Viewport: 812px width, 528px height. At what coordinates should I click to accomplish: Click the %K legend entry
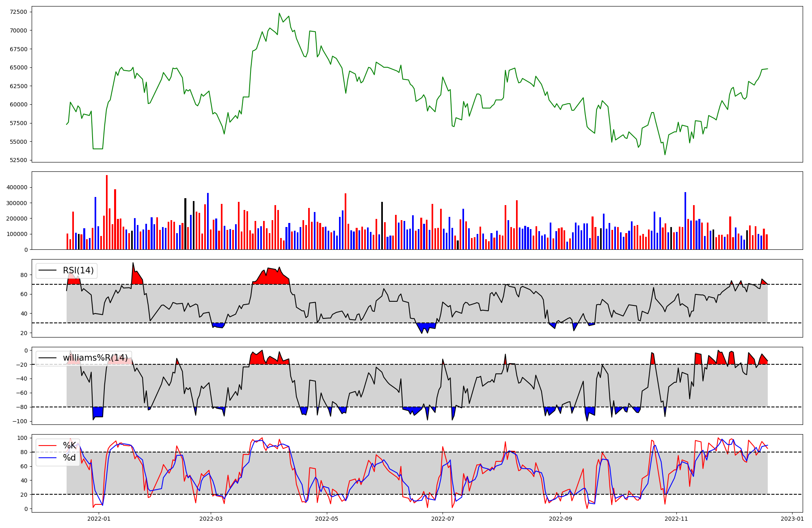pyautogui.click(x=69, y=446)
